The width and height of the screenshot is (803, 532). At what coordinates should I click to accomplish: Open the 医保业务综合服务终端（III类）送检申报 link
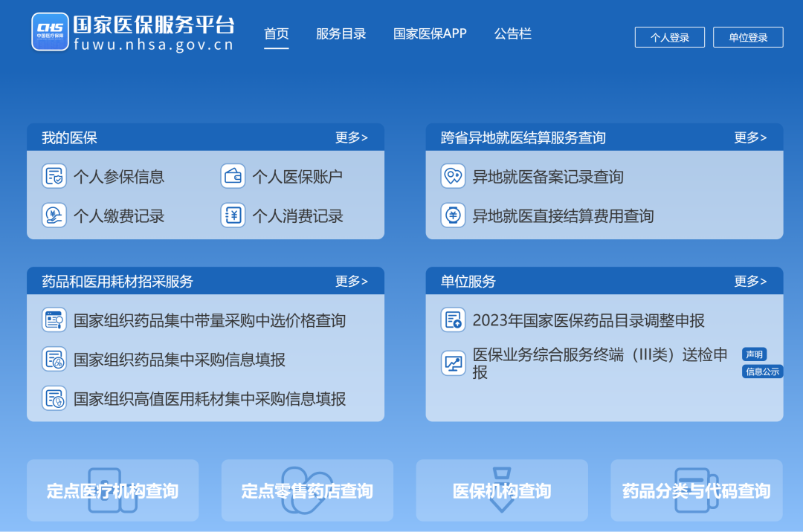[600, 363]
